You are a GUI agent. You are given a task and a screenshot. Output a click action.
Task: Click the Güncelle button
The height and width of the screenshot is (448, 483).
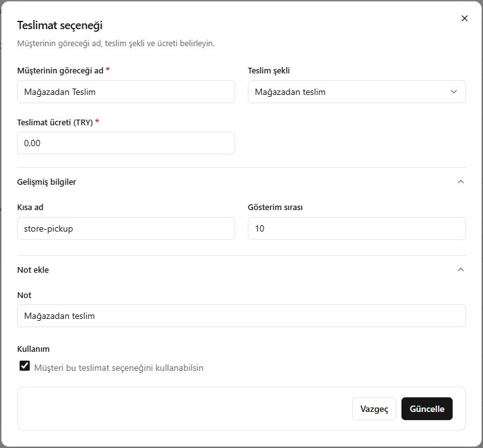click(x=427, y=409)
